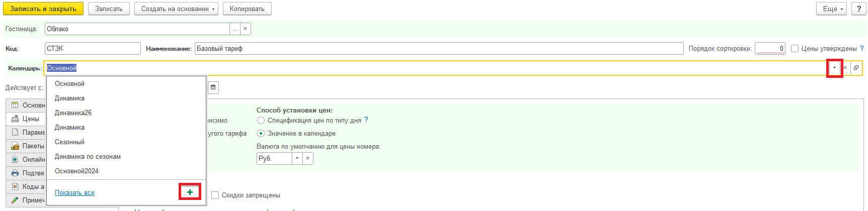Select Спецификация цен по типу дня option

pyautogui.click(x=261, y=120)
